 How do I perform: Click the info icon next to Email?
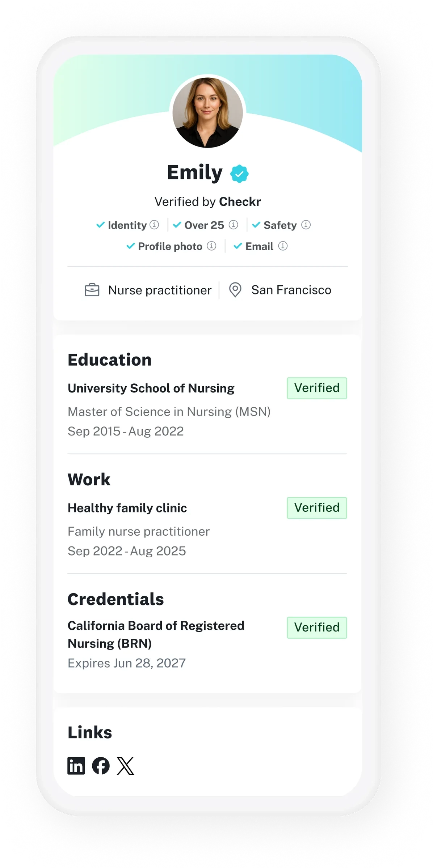283,246
